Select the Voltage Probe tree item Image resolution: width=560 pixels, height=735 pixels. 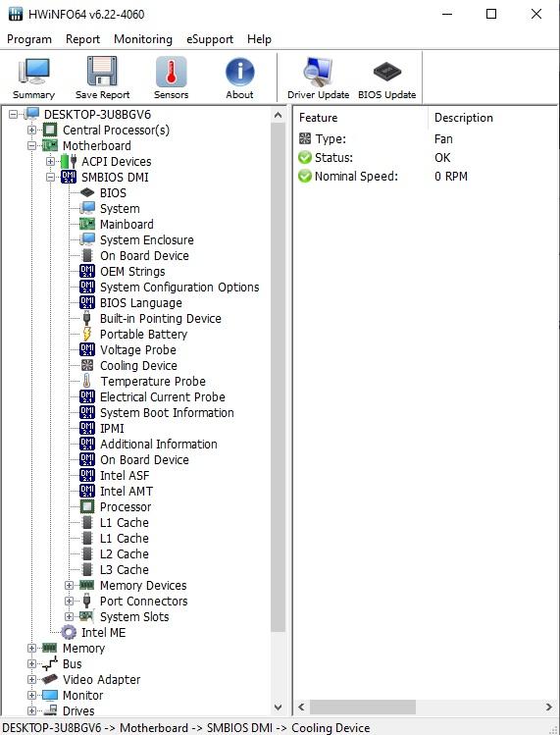(x=138, y=349)
